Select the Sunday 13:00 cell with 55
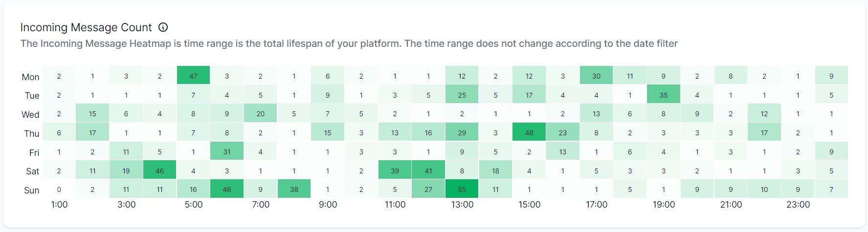 coord(462,189)
